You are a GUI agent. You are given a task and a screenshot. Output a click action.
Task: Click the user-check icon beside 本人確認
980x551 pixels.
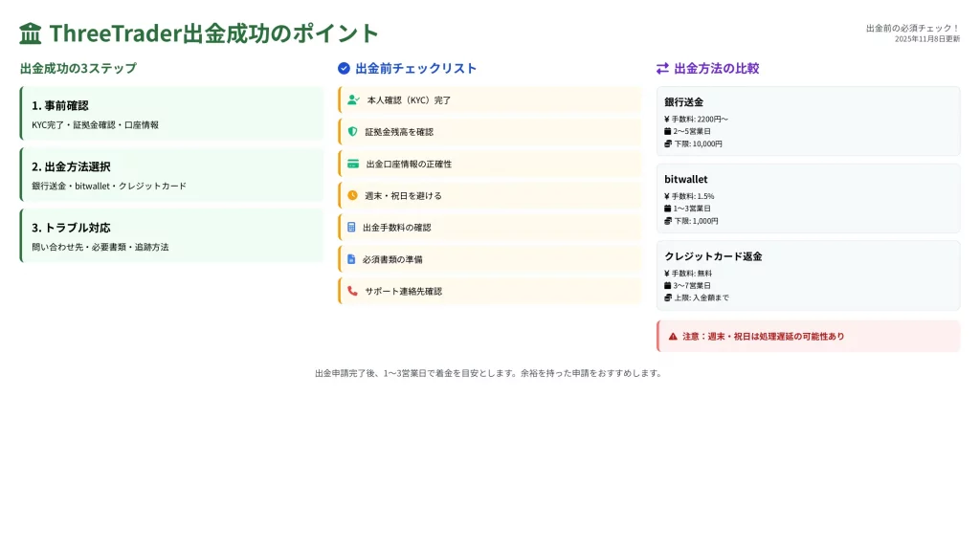pyautogui.click(x=353, y=99)
